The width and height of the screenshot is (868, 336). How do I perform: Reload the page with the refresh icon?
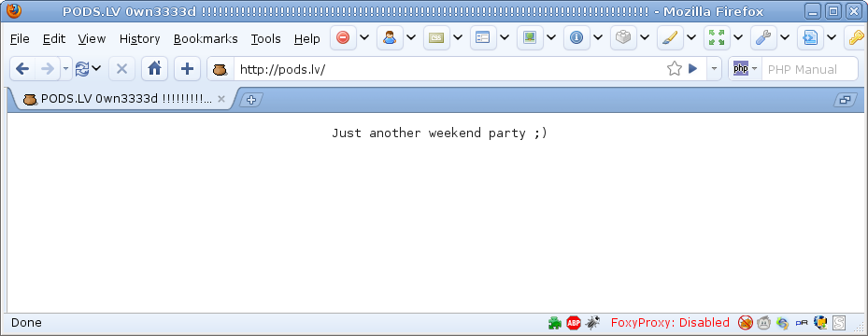pyautogui.click(x=82, y=68)
